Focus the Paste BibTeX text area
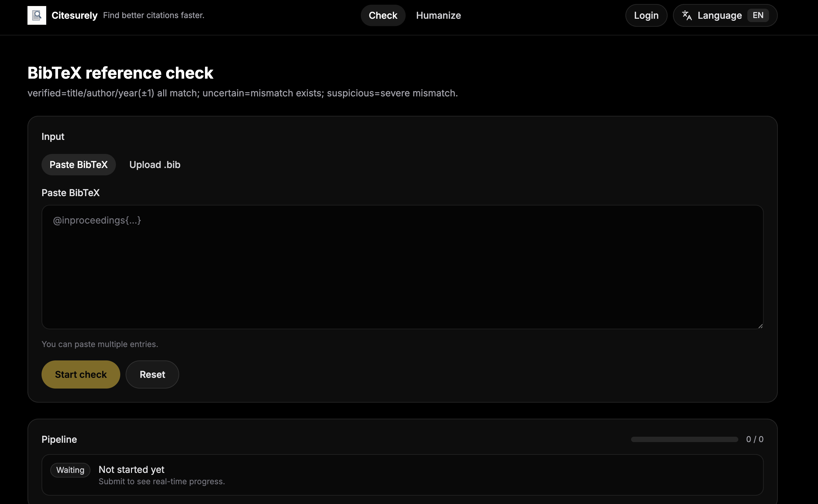The height and width of the screenshot is (504, 818). (402, 267)
